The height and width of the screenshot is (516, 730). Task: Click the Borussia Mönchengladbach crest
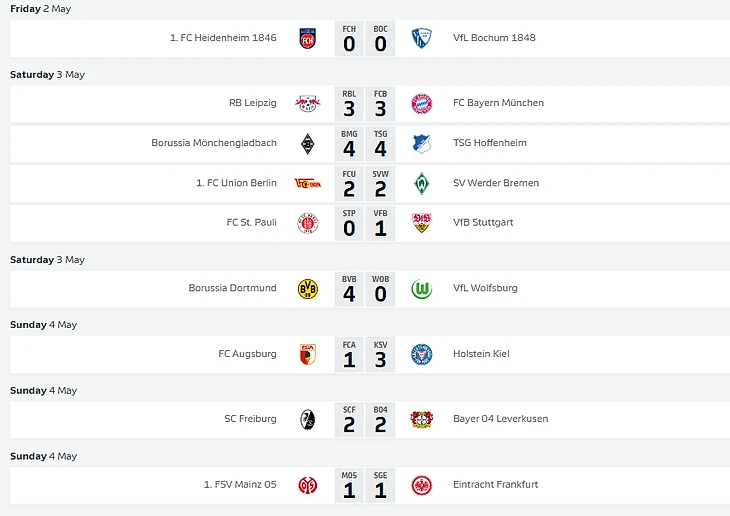coord(307,143)
